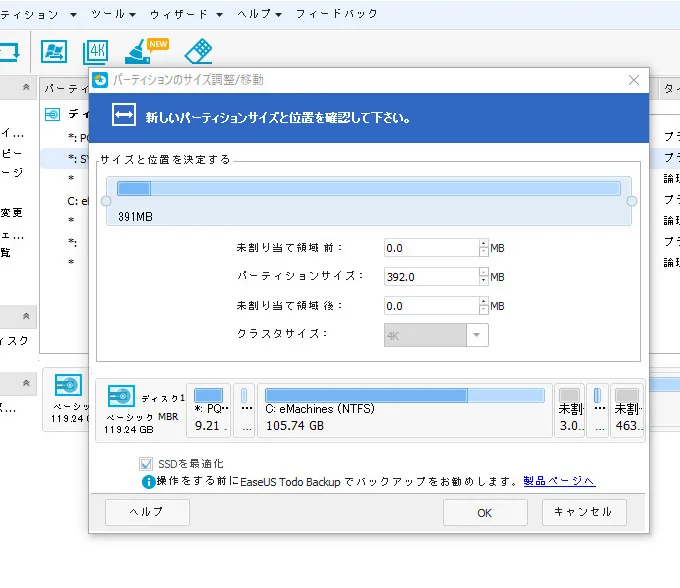Toggle the SSDを最適化 checkbox

pyautogui.click(x=147, y=464)
